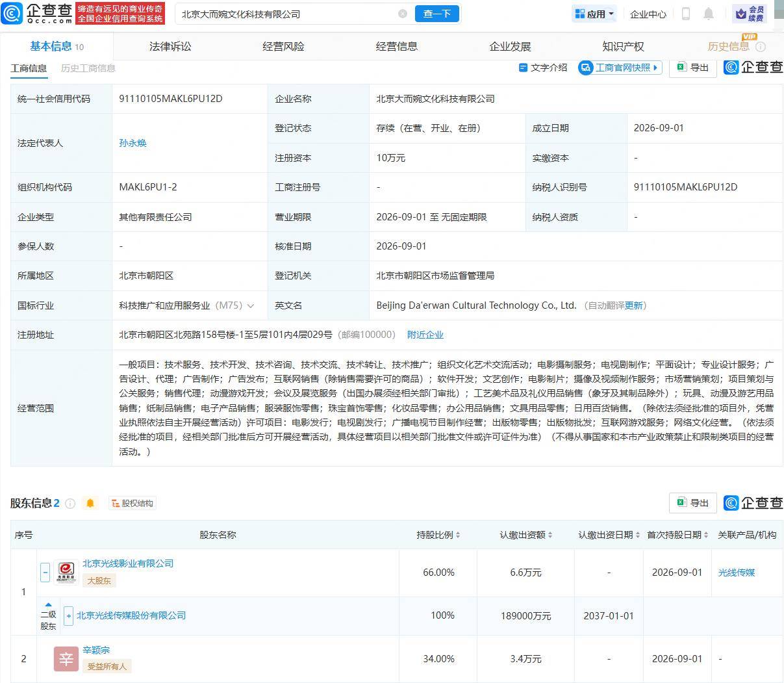The width and height of the screenshot is (784, 683).
Task: Expand the 国标行业 category chevron
Action: pyautogui.click(x=251, y=305)
